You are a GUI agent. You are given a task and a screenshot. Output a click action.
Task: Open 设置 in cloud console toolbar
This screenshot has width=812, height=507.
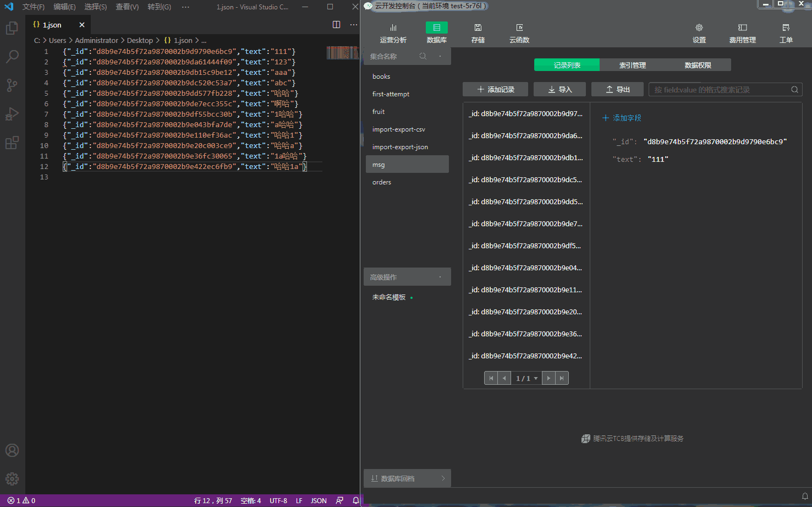point(699,34)
